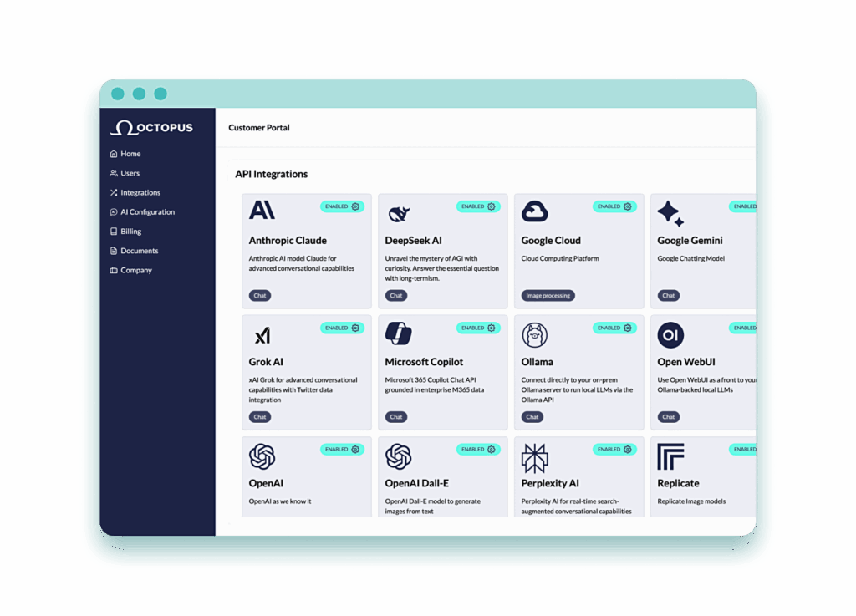
Task: Click the Google Gemini sparkle icon
Action: coord(670,213)
